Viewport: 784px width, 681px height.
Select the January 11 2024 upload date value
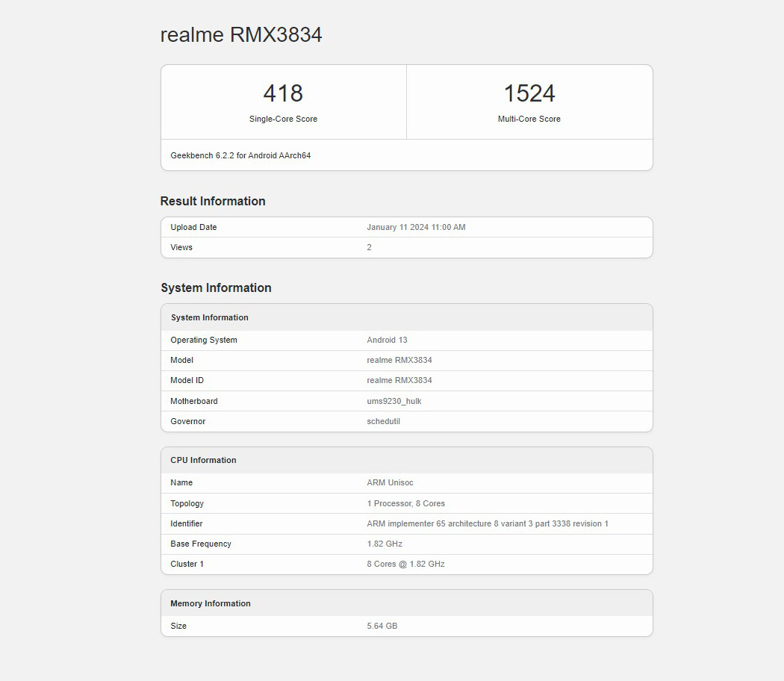point(416,227)
